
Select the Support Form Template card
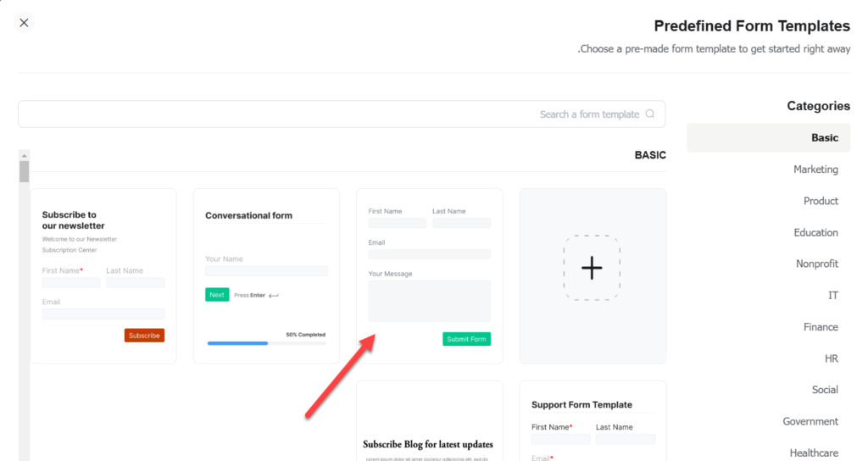pos(593,420)
